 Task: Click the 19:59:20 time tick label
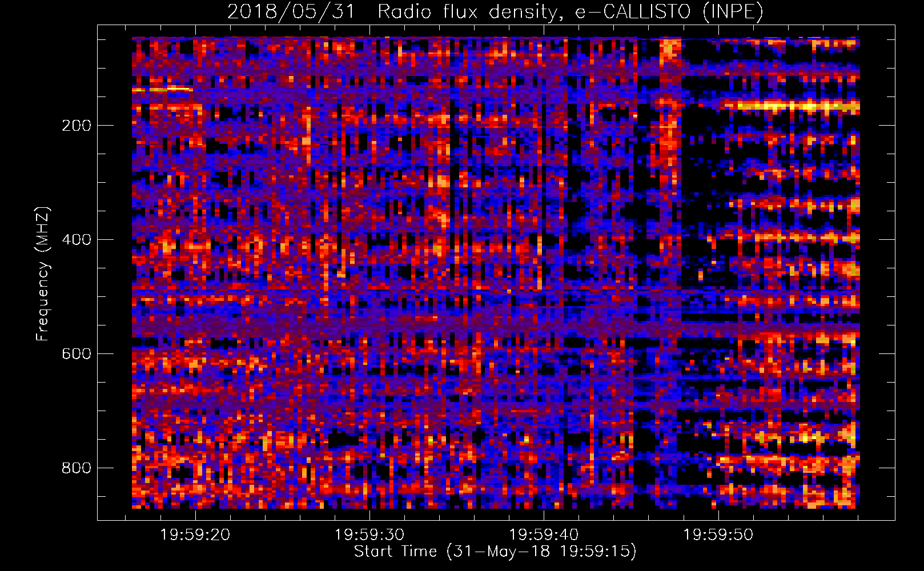point(195,535)
